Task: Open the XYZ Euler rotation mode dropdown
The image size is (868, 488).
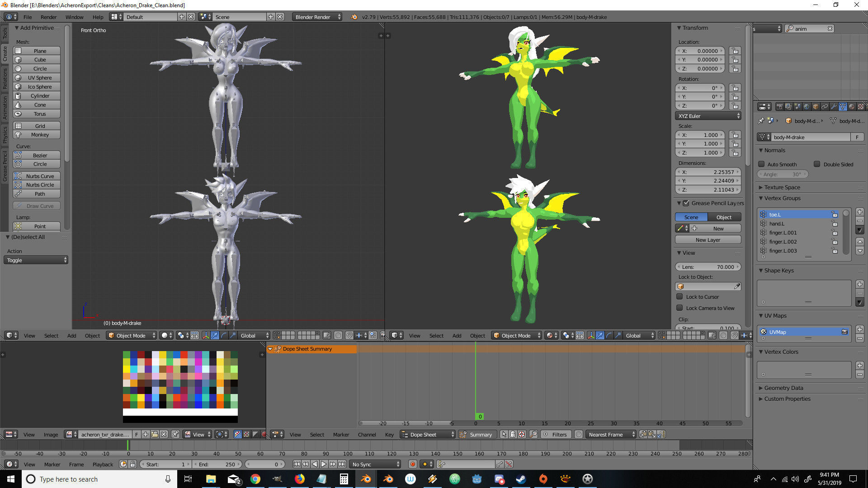Action: 708,116
